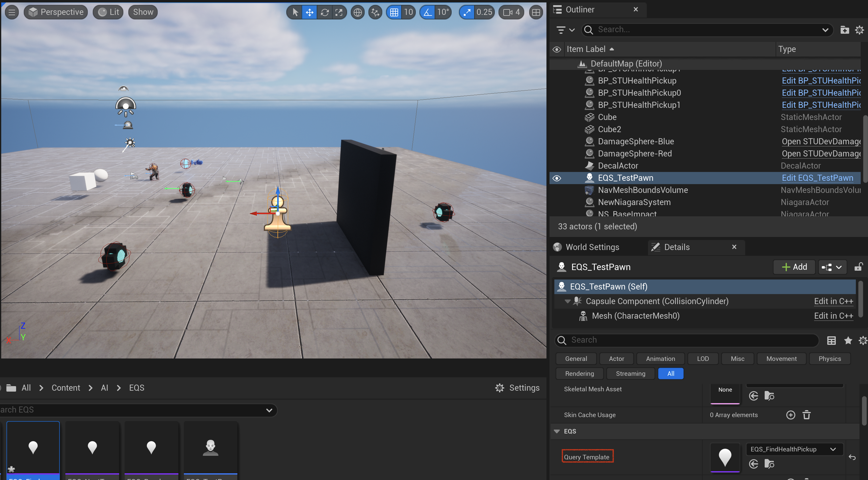Filter Details by Animation category
The width and height of the screenshot is (868, 480).
point(660,359)
